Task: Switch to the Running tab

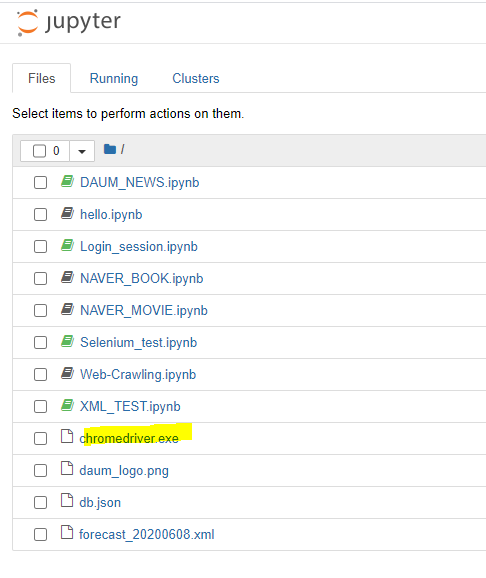Action: coord(114,79)
